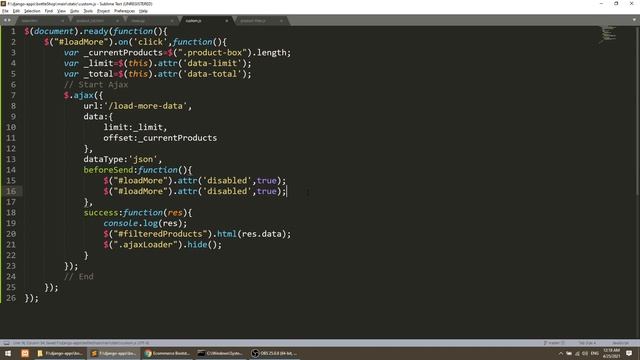Click the ENG language indicator
Image resolution: width=640 pixels, height=360 pixels.
[595, 353]
